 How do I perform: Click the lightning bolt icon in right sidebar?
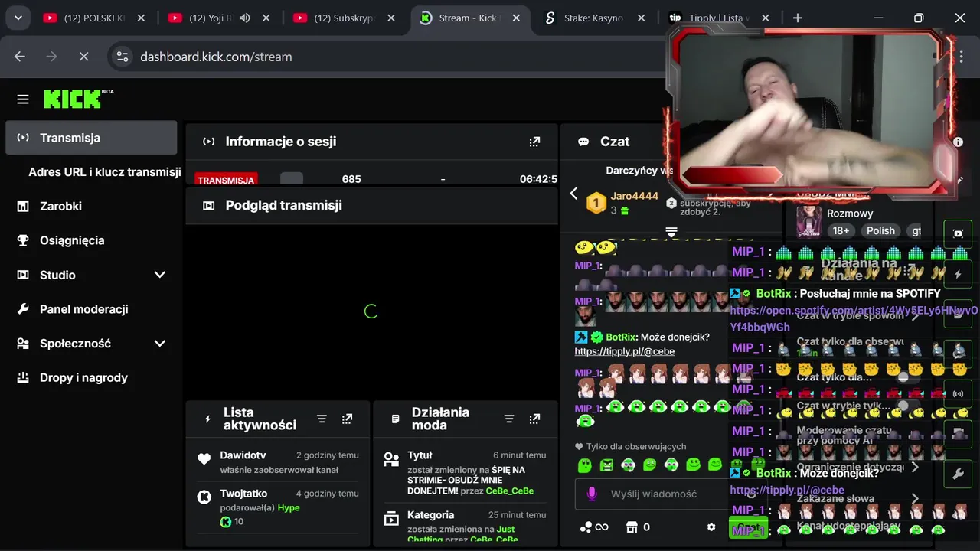(x=958, y=274)
